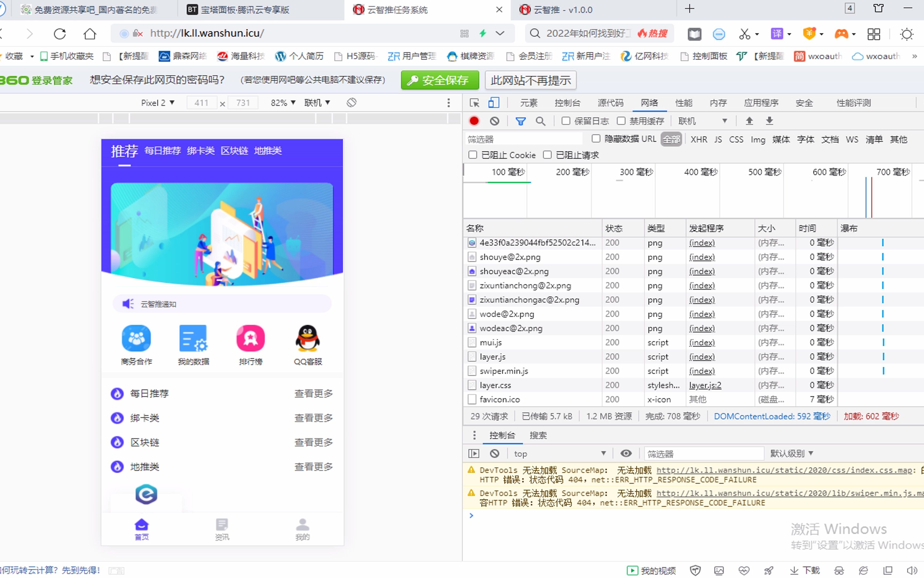This screenshot has height=578, width=924.
Task: Open drawer 搜索 tab
Action: pyautogui.click(x=538, y=435)
